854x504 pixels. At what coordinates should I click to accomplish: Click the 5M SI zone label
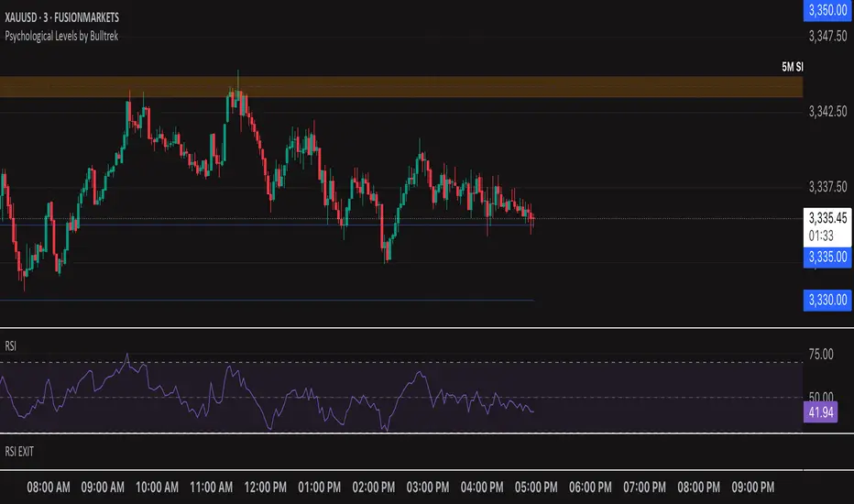(x=792, y=67)
